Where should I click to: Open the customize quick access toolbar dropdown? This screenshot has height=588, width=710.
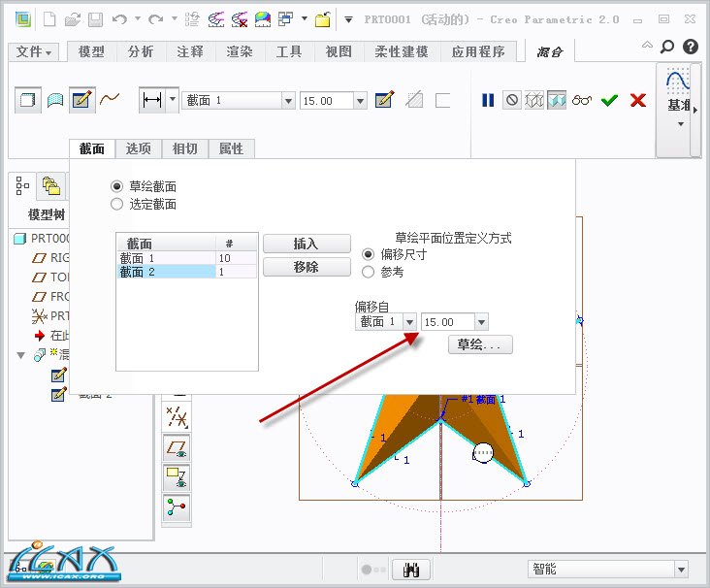(348, 19)
